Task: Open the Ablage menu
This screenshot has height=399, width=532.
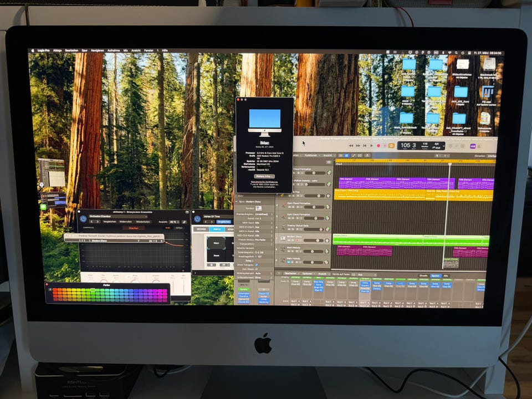Action: 57,50
